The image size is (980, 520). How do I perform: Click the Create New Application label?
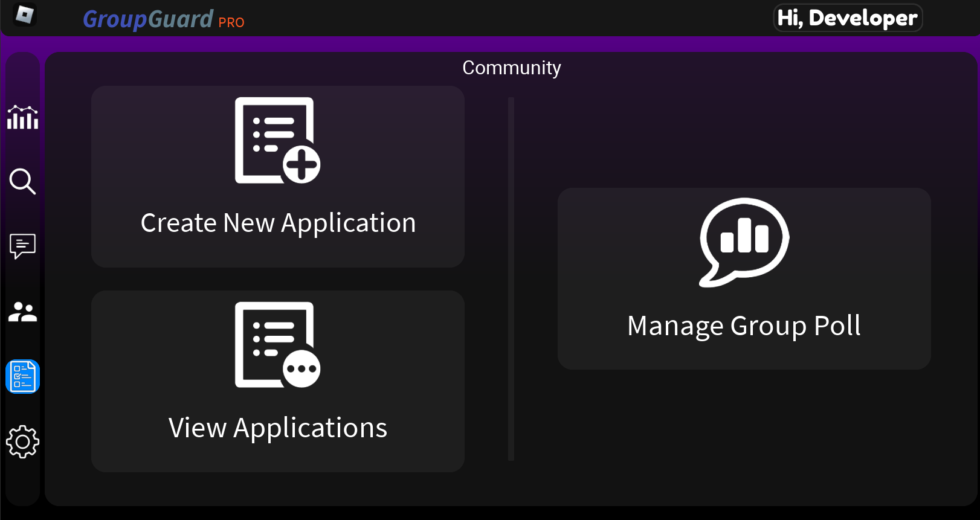tap(278, 223)
